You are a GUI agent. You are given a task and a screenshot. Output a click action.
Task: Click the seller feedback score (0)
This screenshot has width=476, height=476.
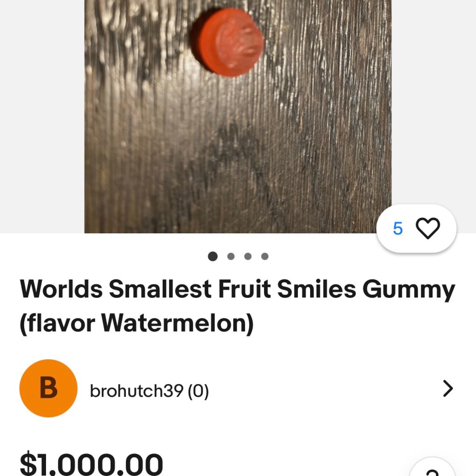coord(198,391)
